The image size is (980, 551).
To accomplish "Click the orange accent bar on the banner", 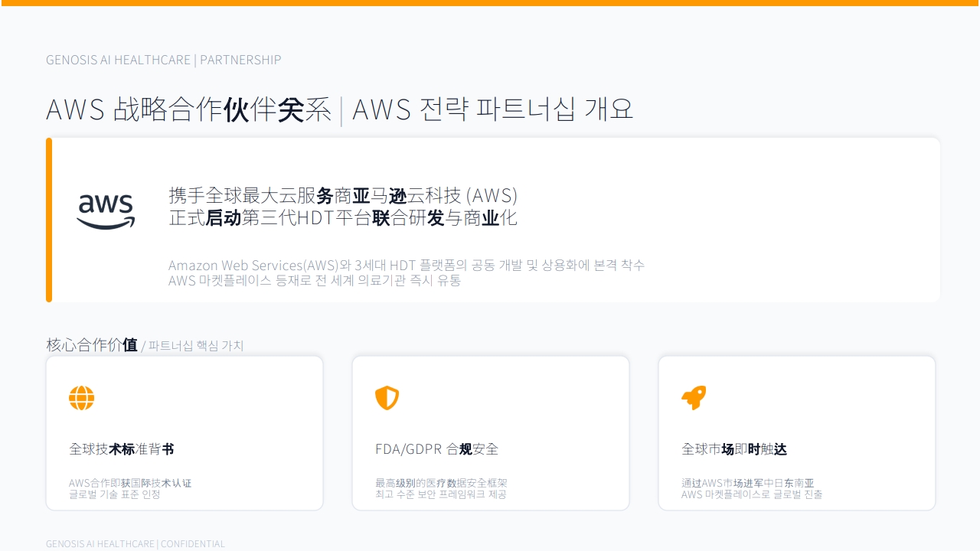I will (49, 220).
